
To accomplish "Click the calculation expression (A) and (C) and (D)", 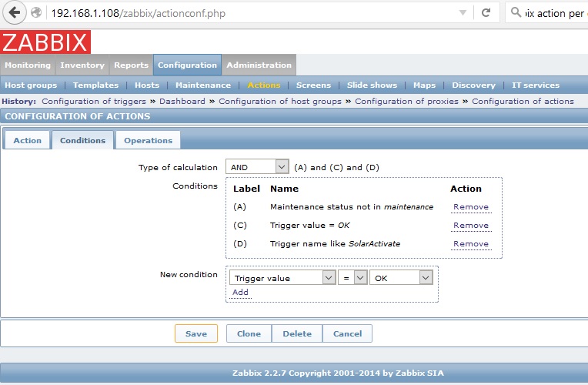I will tap(336, 167).
